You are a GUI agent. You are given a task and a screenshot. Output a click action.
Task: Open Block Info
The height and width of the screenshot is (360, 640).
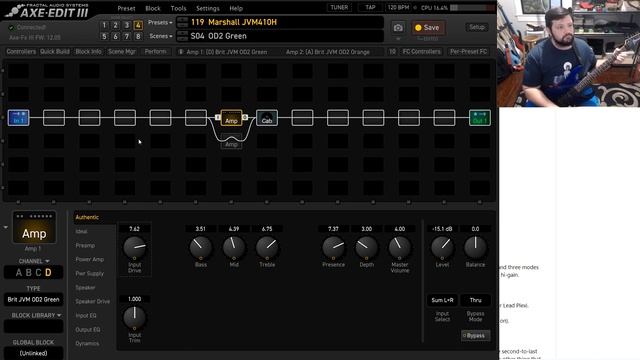click(x=88, y=52)
